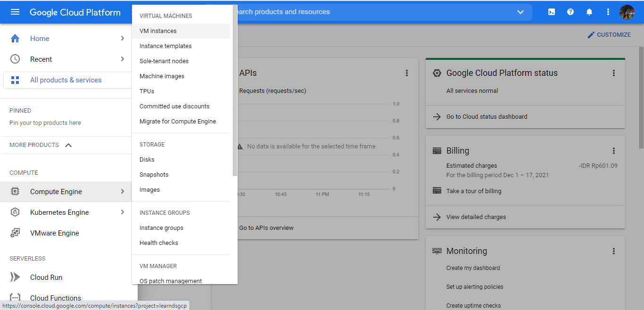The image size is (644, 310).
Task: Open Cloud Run in sidebar
Action: pyautogui.click(x=46, y=277)
